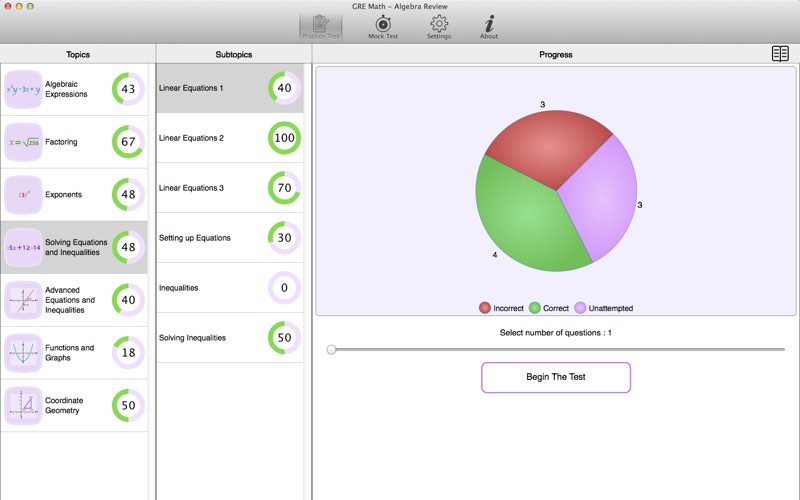This screenshot has height=500, width=800.
Task: Click the Coordinate Geometry thumbnail
Action: tap(23, 406)
